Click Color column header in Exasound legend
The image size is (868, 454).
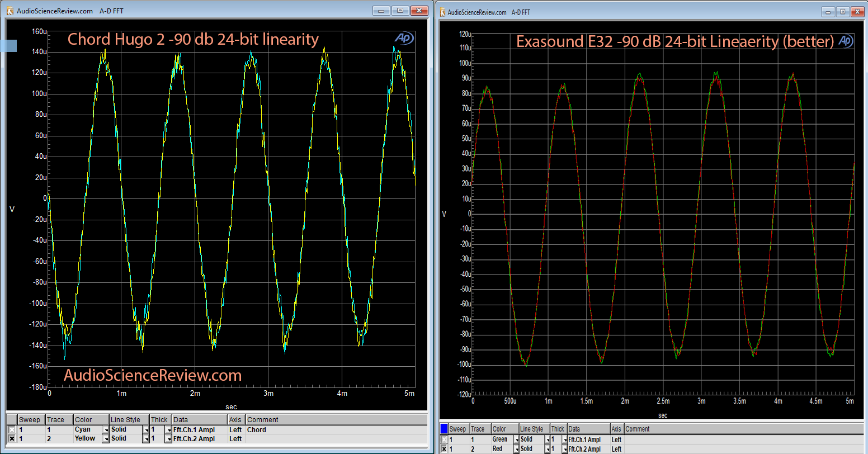[505, 429]
